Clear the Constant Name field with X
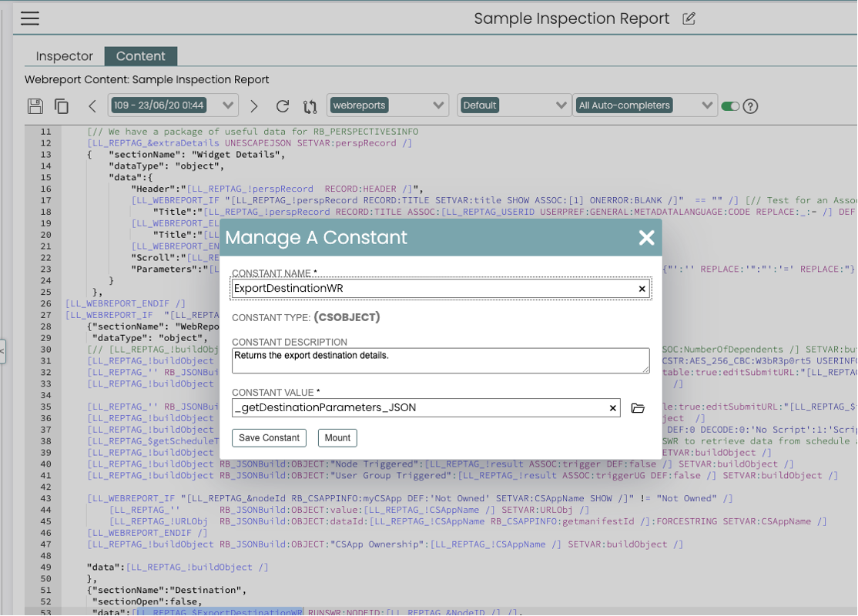858x616 pixels. click(642, 289)
